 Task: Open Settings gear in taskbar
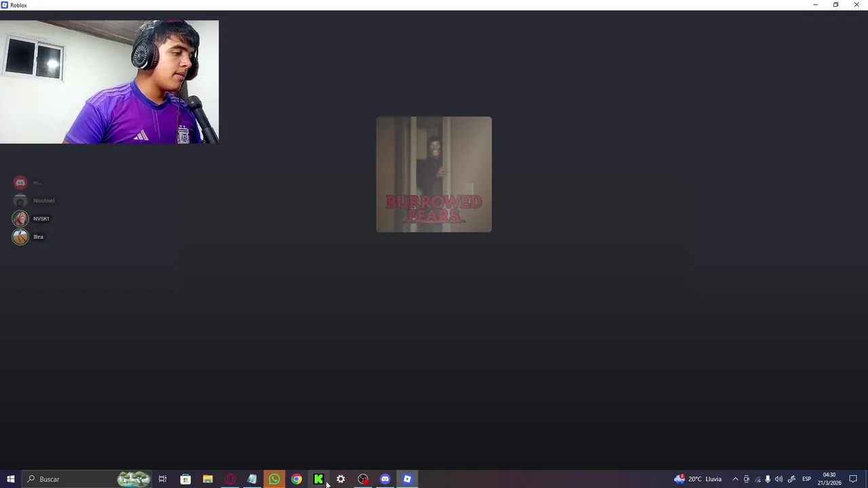coord(340,479)
